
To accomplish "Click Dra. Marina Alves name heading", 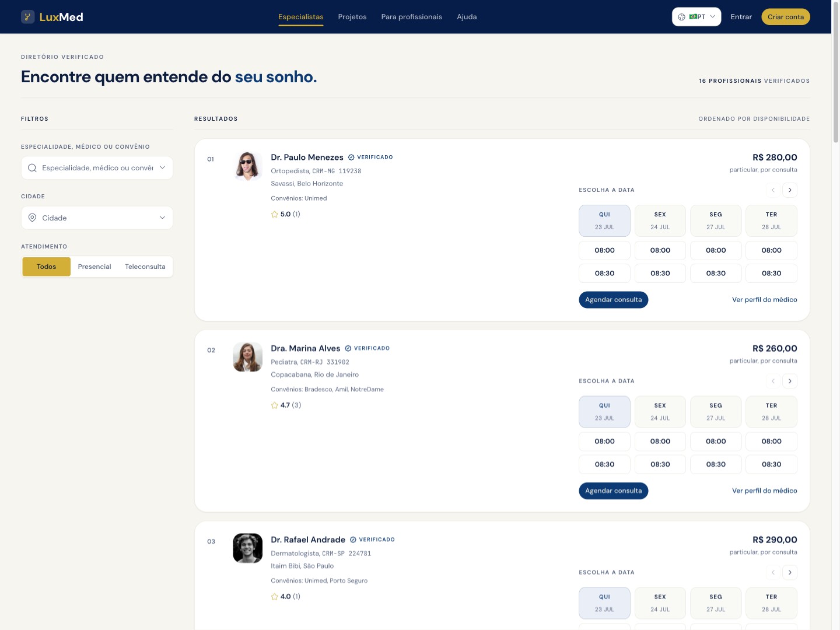I will click(x=306, y=348).
